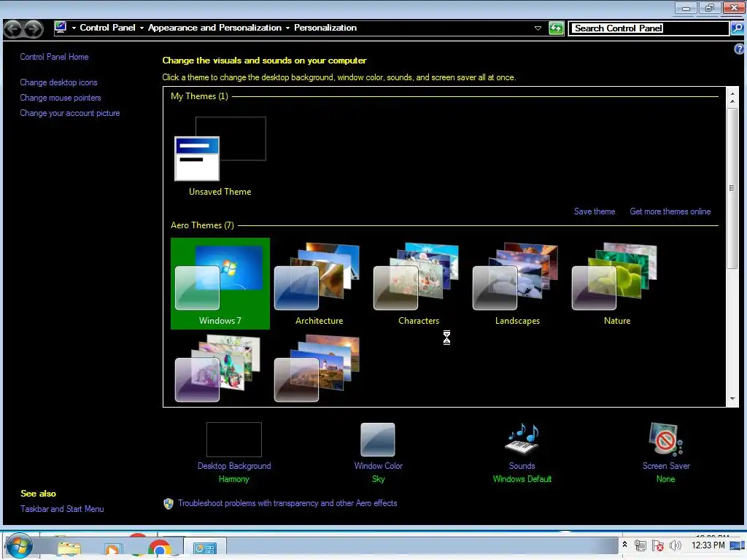Image resolution: width=747 pixels, height=560 pixels.
Task: Open Sounds settings icon
Action: pyautogui.click(x=522, y=439)
